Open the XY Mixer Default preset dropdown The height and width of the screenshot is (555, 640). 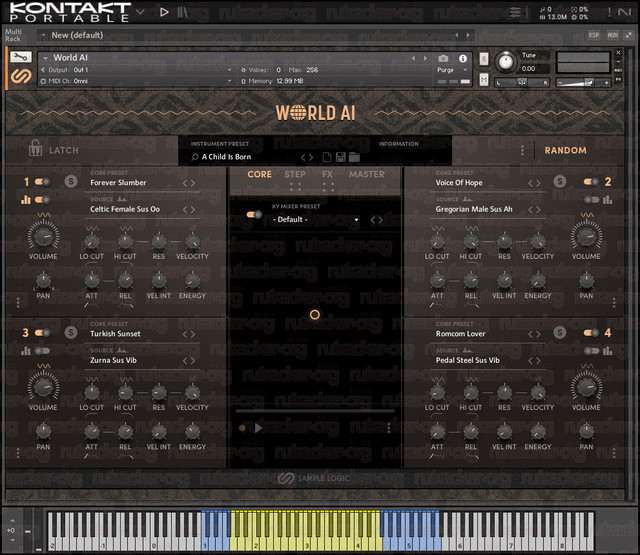click(x=316, y=220)
